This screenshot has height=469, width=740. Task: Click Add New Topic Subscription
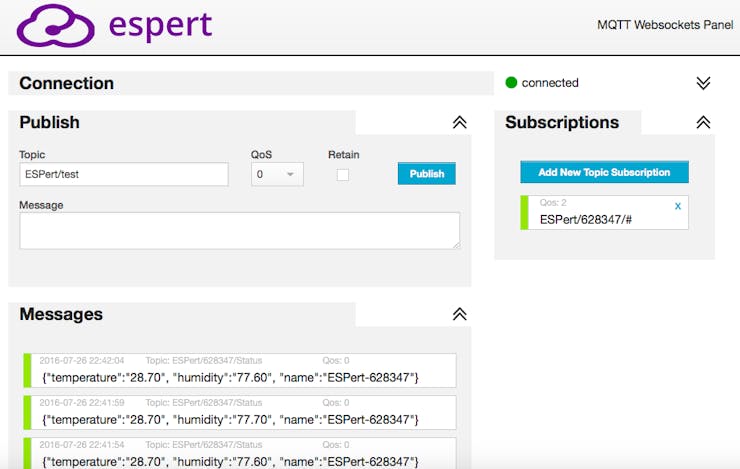pyautogui.click(x=604, y=172)
